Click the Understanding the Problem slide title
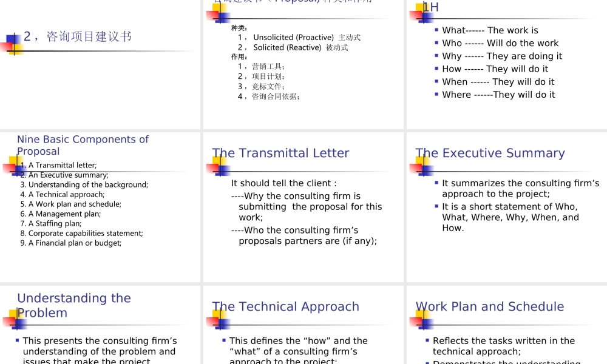607x364 pixels. point(74,305)
